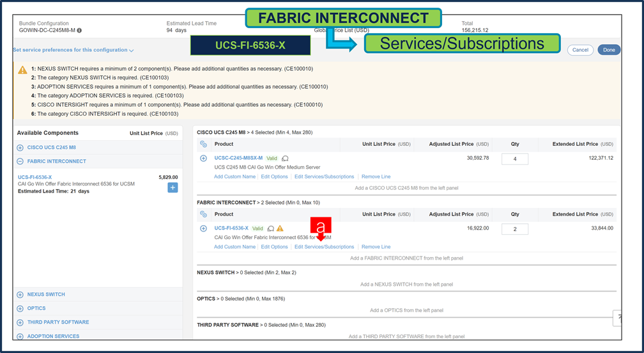Click the extended list price 33,844.00
Image resolution: width=644 pixels, height=353 pixels.
tap(602, 228)
